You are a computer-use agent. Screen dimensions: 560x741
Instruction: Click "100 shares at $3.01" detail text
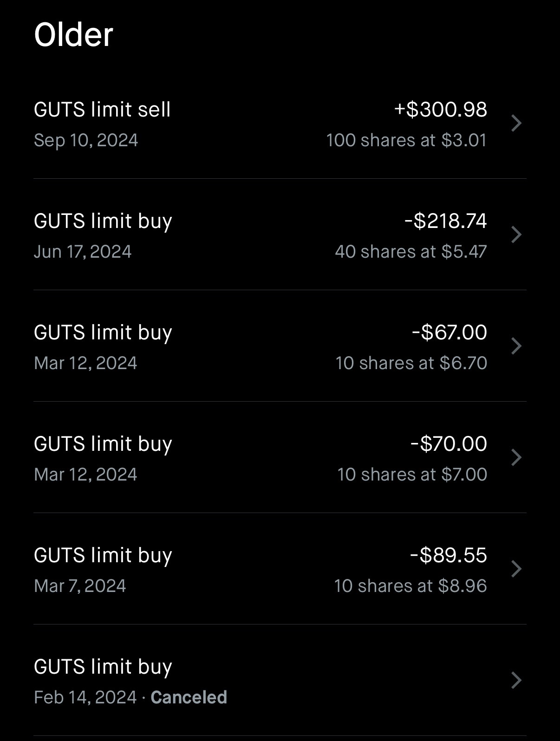point(406,140)
